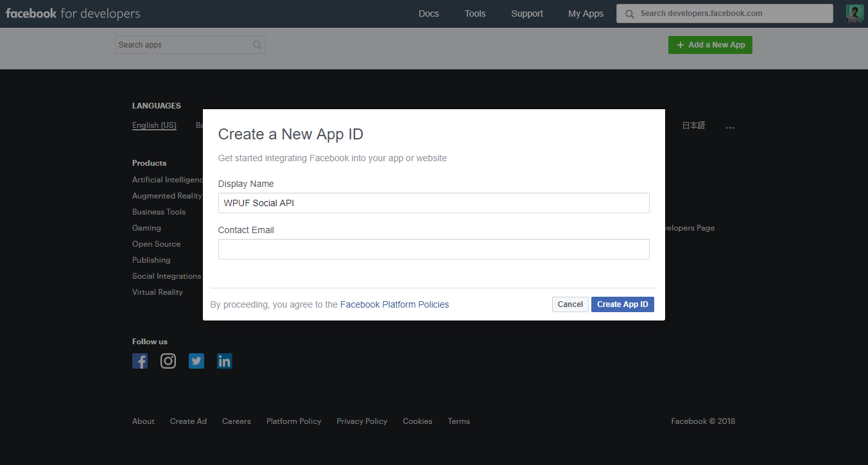This screenshot has height=465, width=868.
Task: Open the Artificial Intelligence product link
Action: (x=168, y=180)
